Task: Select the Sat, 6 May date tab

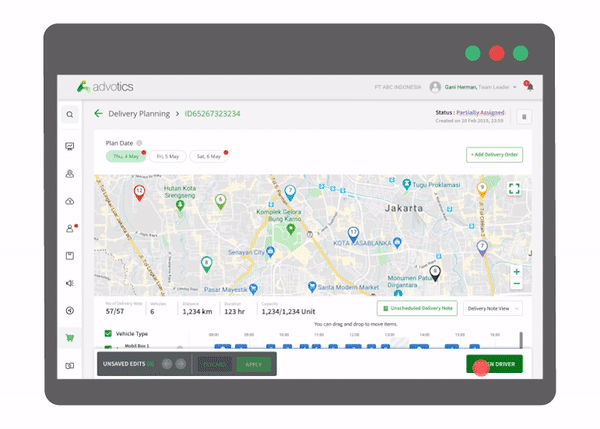Action: (208, 156)
